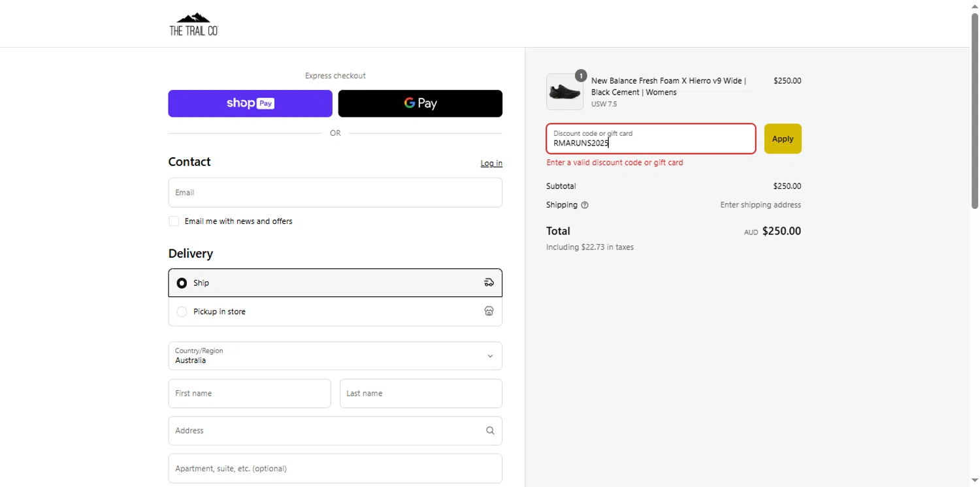The image size is (980, 487).
Task: Click the invalid discount code error message
Action: [615, 163]
